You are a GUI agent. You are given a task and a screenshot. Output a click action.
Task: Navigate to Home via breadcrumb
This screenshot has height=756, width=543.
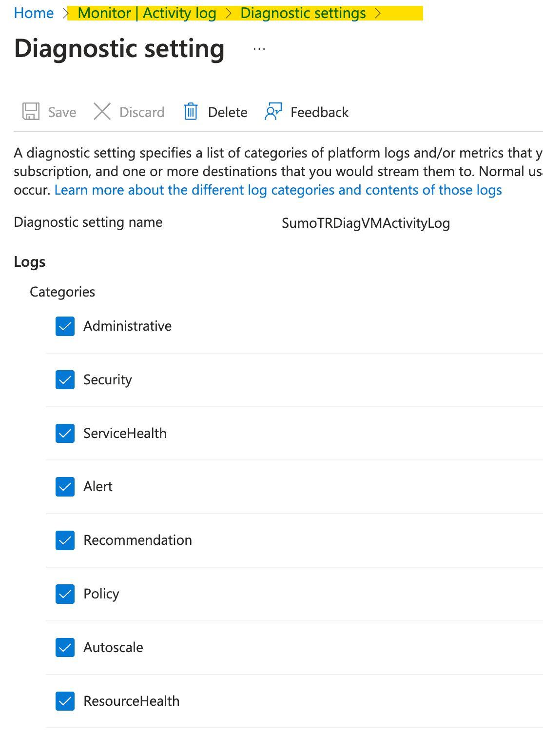[x=33, y=13]
